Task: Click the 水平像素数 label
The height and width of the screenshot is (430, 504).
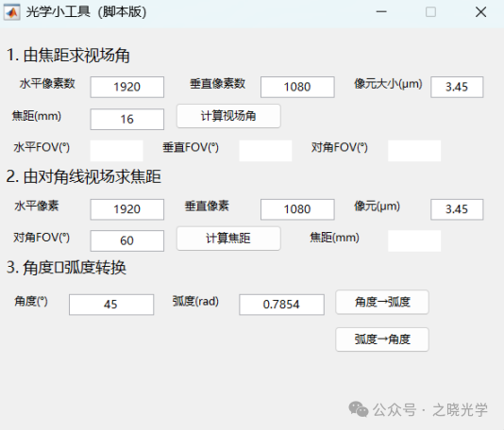Action: pyautogui.click(x=47, y=84)
